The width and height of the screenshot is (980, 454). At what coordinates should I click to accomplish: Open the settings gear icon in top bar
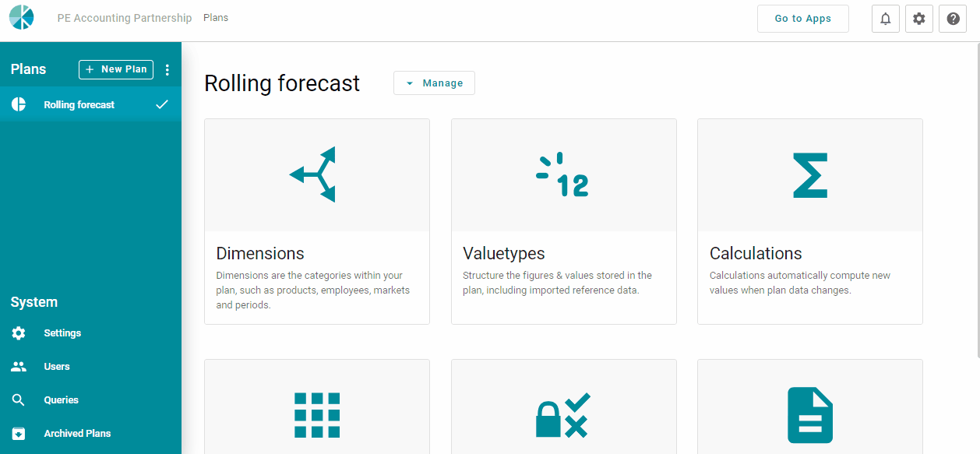pos(919,19)
